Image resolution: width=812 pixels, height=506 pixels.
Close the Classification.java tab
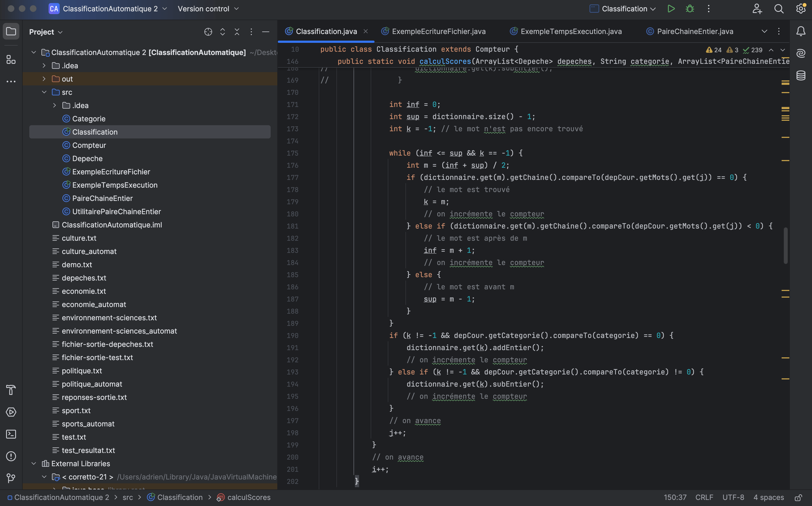tap(365, 31)
